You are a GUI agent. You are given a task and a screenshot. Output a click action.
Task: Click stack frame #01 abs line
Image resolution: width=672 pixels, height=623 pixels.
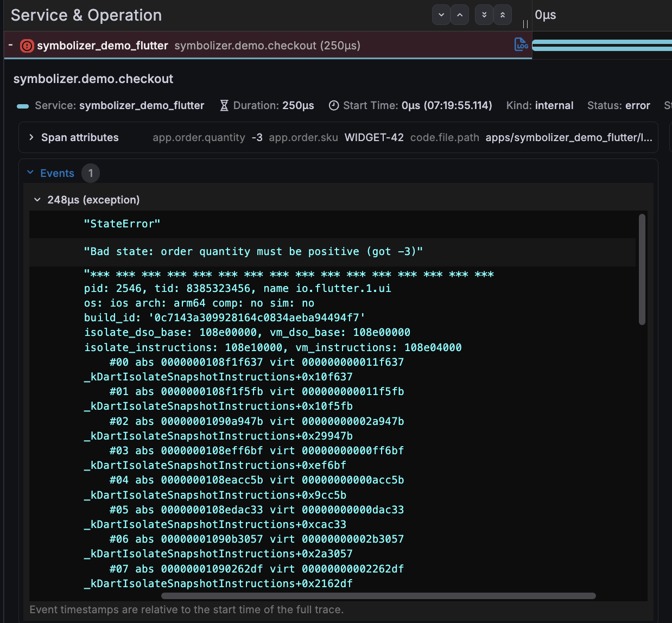256,391
